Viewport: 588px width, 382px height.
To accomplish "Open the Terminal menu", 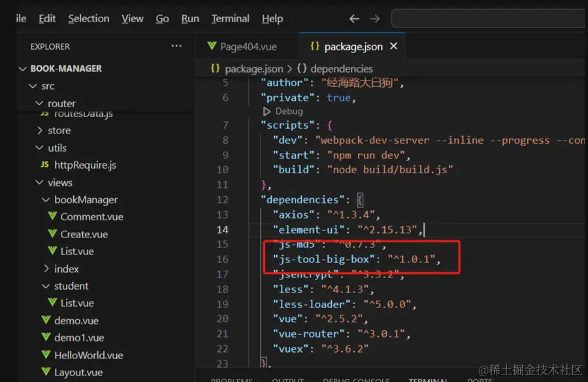I will [x=230, y=18].
